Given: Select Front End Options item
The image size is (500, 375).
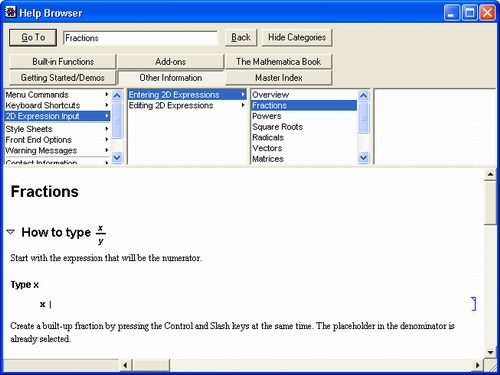Looking at the screenshot, I should [x=57, y=140].
